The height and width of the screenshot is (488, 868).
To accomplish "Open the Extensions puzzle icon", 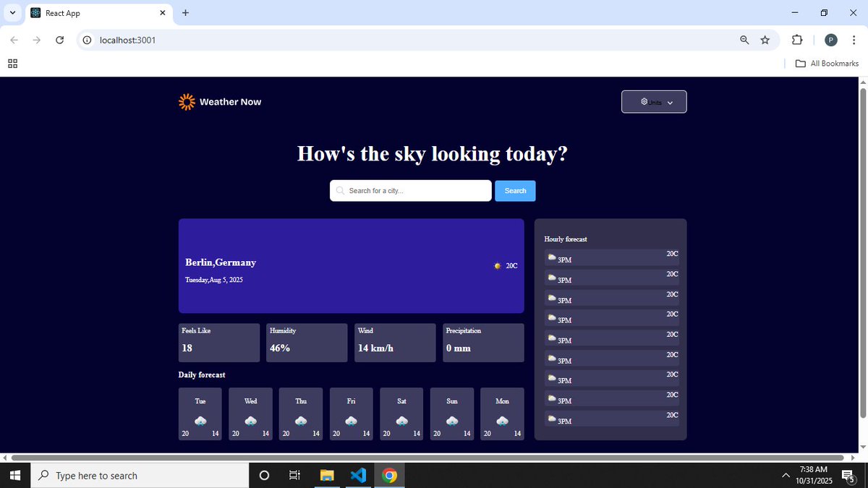I will tap(797, 40).
